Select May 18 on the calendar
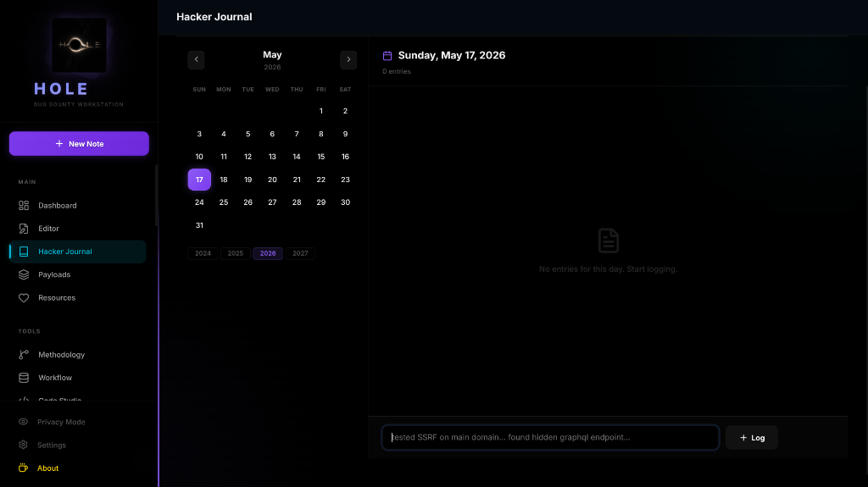Viewport: 868px width, 487px height. click(224, 180)
